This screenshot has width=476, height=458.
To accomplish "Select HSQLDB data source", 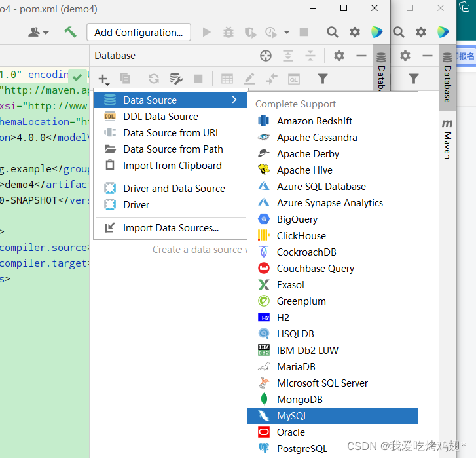I will (x=333, y=334).
